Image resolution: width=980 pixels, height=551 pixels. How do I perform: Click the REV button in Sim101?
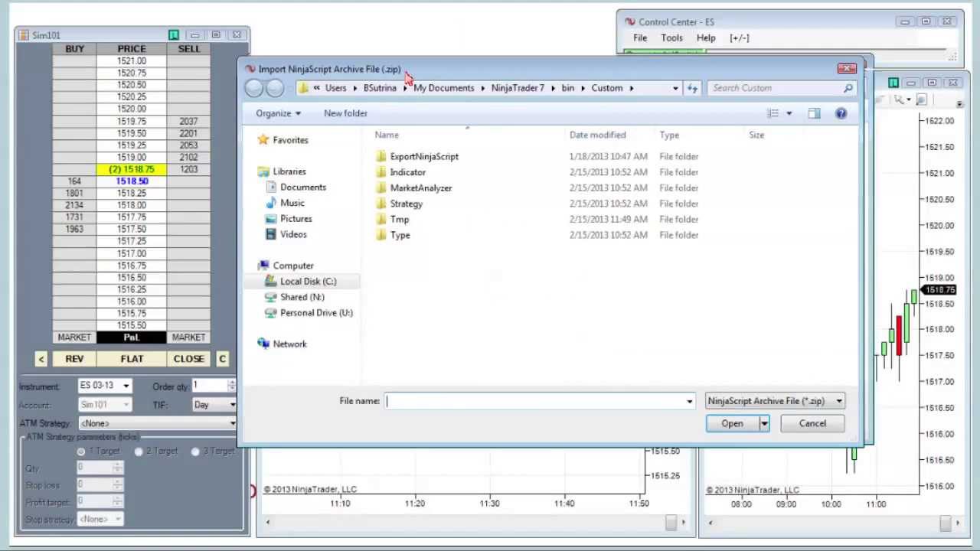(74, 358)
